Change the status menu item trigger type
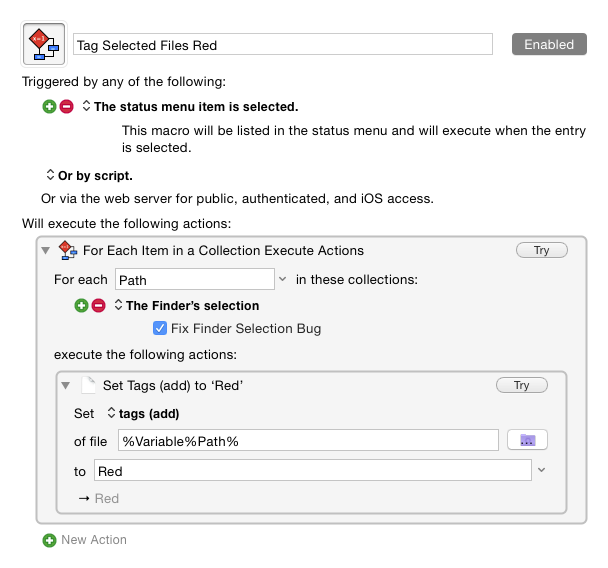Image resolution: width=608 pixels, height=568 pixels. pyautogui.click(x=86, y=106)
